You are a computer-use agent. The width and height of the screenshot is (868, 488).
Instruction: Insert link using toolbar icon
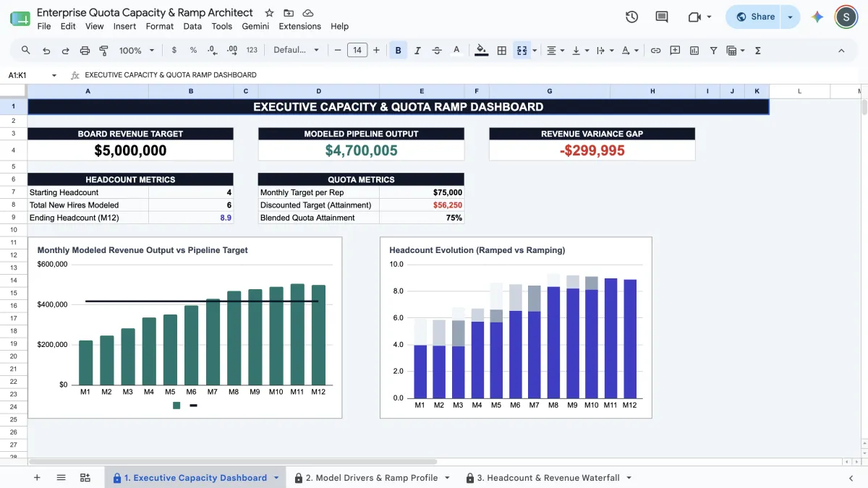pyautogui.click(x=655, y=51)
